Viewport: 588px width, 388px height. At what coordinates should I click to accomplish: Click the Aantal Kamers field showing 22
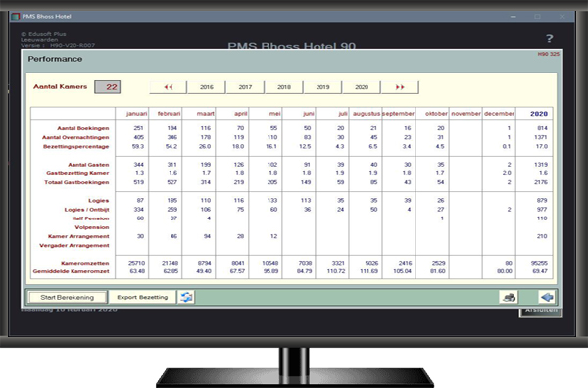107,87
